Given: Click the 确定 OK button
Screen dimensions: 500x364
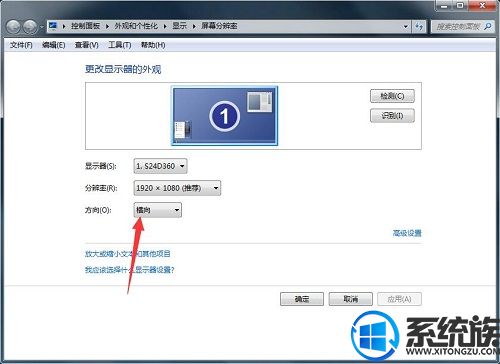Looking at the screenshot, I should tap(302, 299).
